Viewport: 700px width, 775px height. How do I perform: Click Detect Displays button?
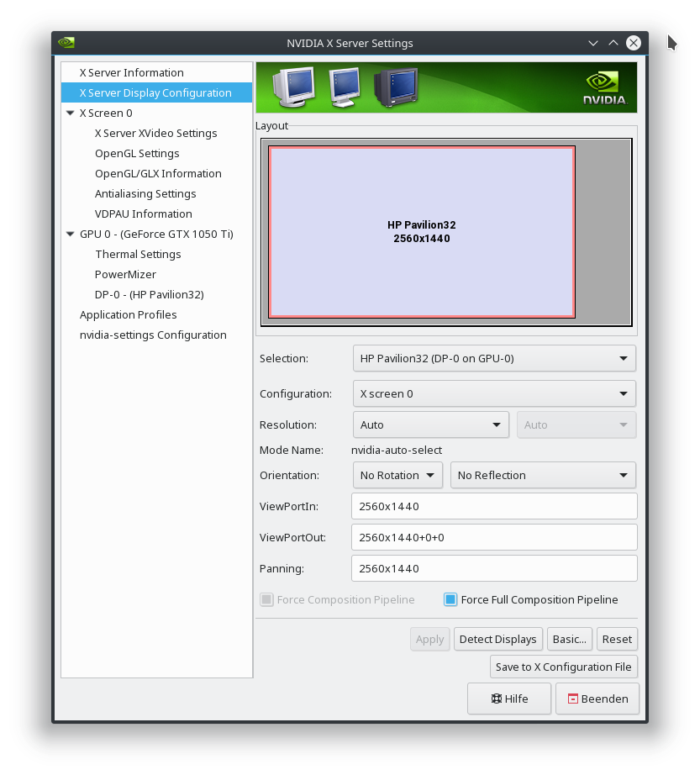[498, 639]
